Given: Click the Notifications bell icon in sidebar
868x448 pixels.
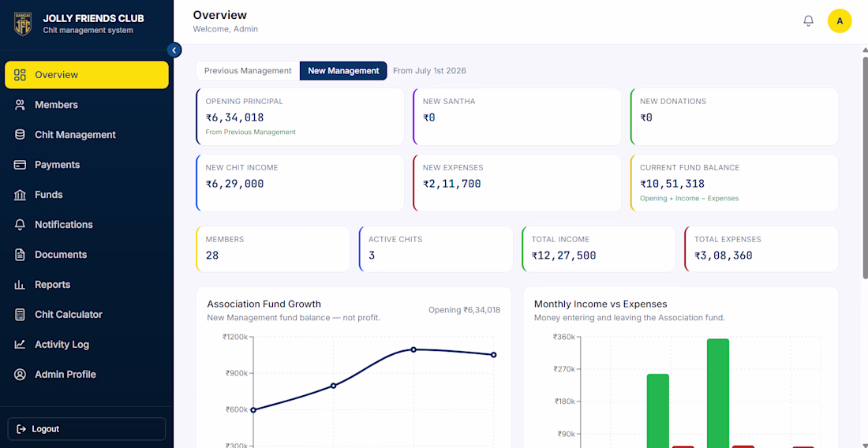Looking at the screenshot, I should tap(20, 225).
